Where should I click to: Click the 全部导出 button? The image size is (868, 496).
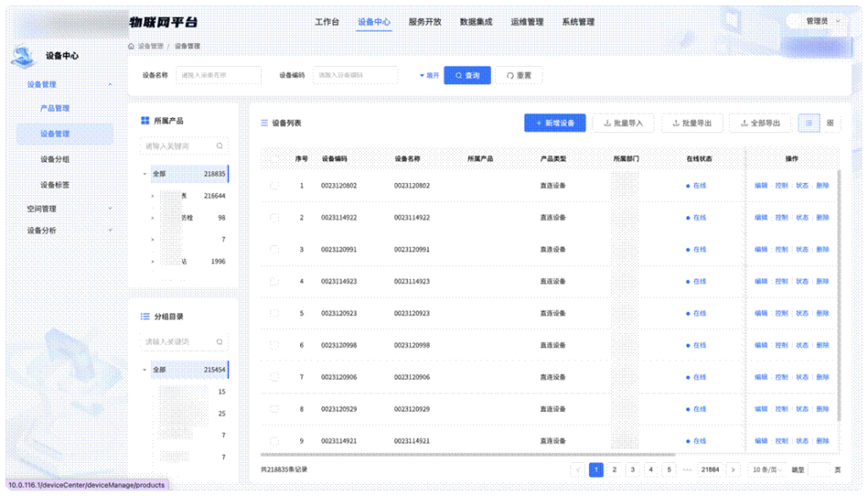click(x=760, y=123)
